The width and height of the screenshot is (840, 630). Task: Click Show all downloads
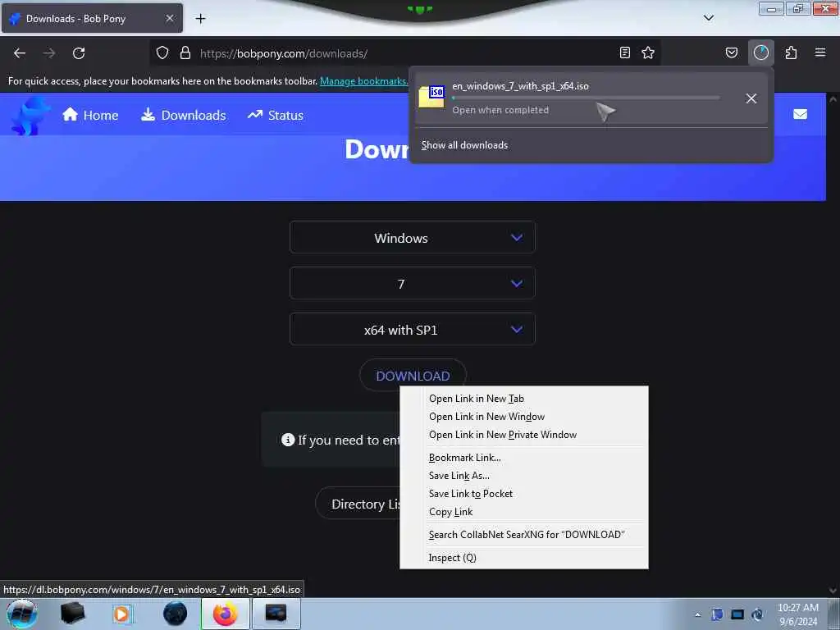tap(464, 145)
